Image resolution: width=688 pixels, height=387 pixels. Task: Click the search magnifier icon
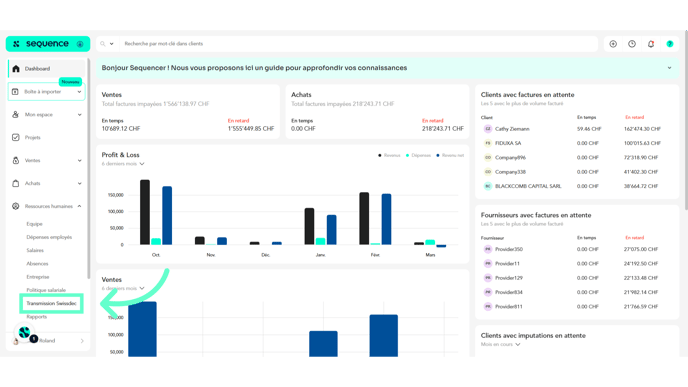pos(103,44)
